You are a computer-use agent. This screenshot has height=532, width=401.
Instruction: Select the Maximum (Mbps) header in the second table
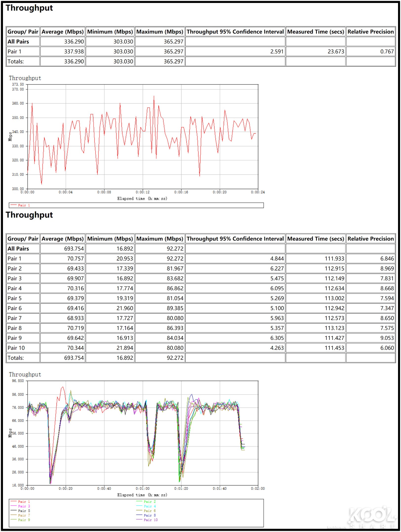[x=160, y=239]
